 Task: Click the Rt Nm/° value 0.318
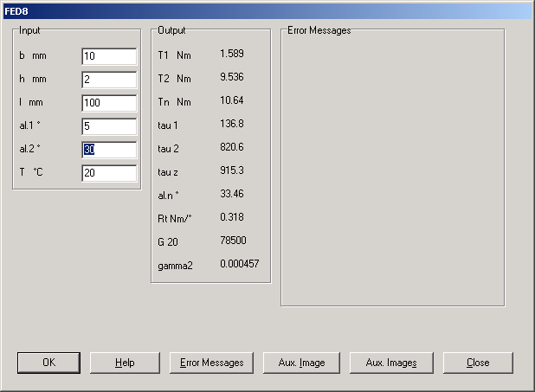coord(232,217)
